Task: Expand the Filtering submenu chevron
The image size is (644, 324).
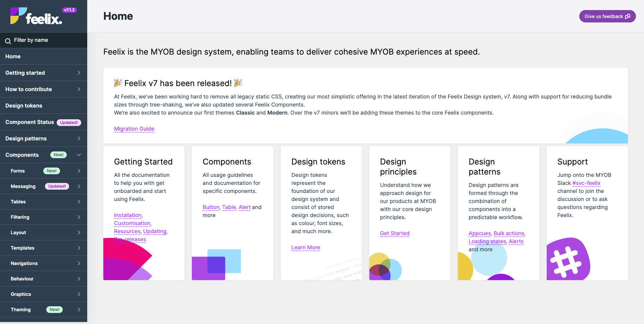Action: click(79, 217)
